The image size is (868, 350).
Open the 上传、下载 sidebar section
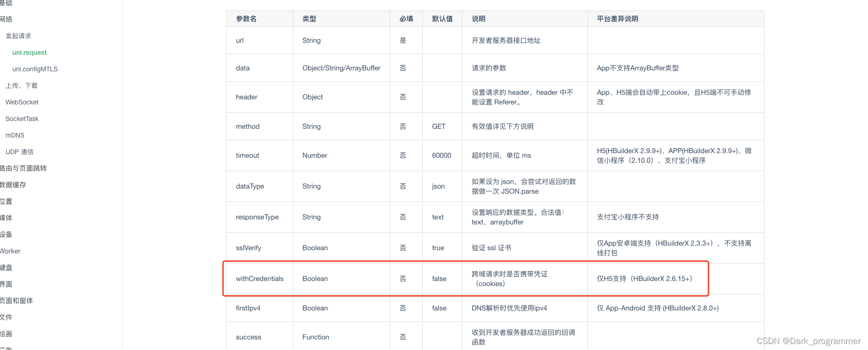click(22, 86)
